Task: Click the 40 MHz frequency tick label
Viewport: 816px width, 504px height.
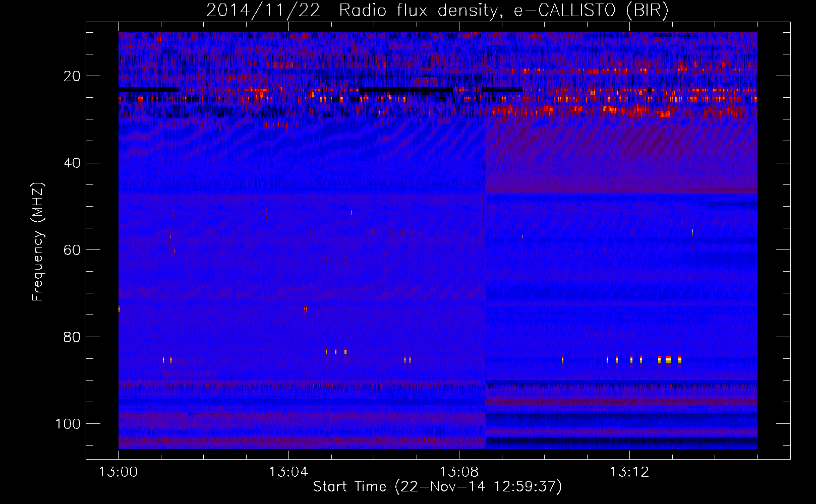Action: (x=73, y=163)
